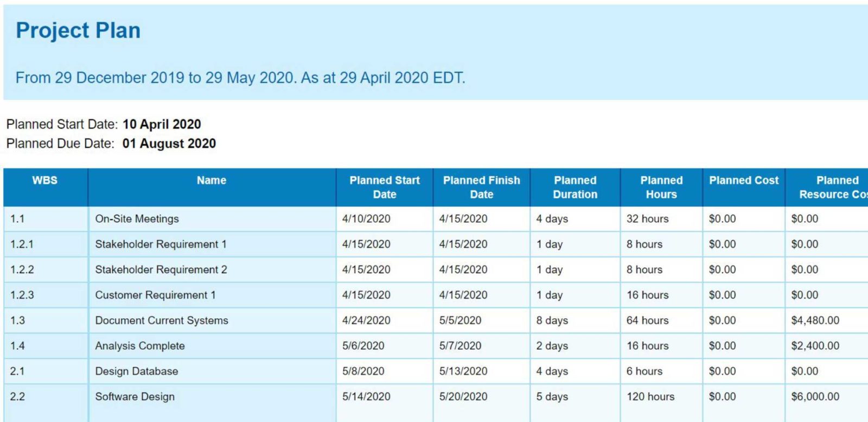Click the Planned Duration column header
Image resolution: width=868 pixels, height=422 pixels.
tap(575, 187)
